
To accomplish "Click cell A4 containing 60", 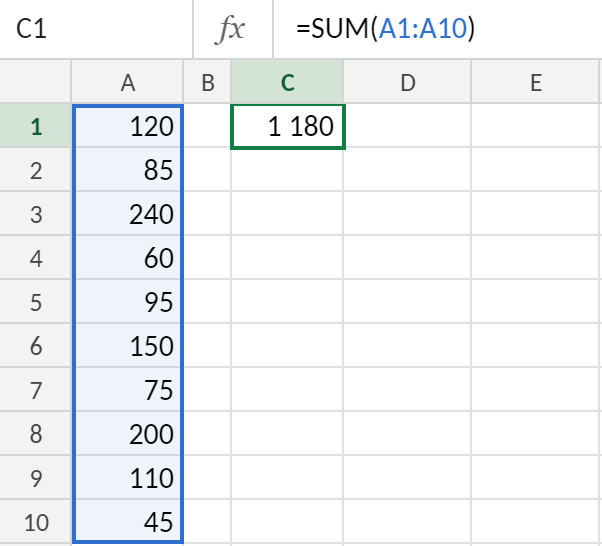I will point(127,257).
